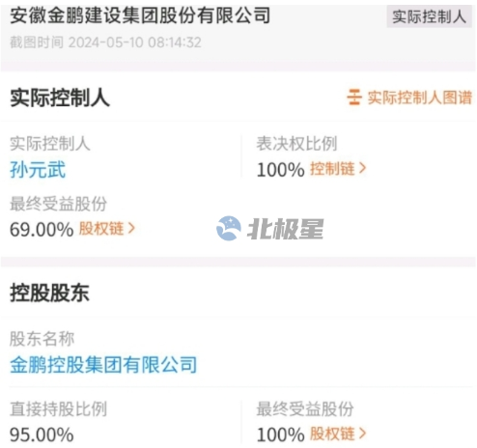Viewport: 477px width, 448px height.
Task: Click the 北极星 watermark logo icon
Action: 229,228
